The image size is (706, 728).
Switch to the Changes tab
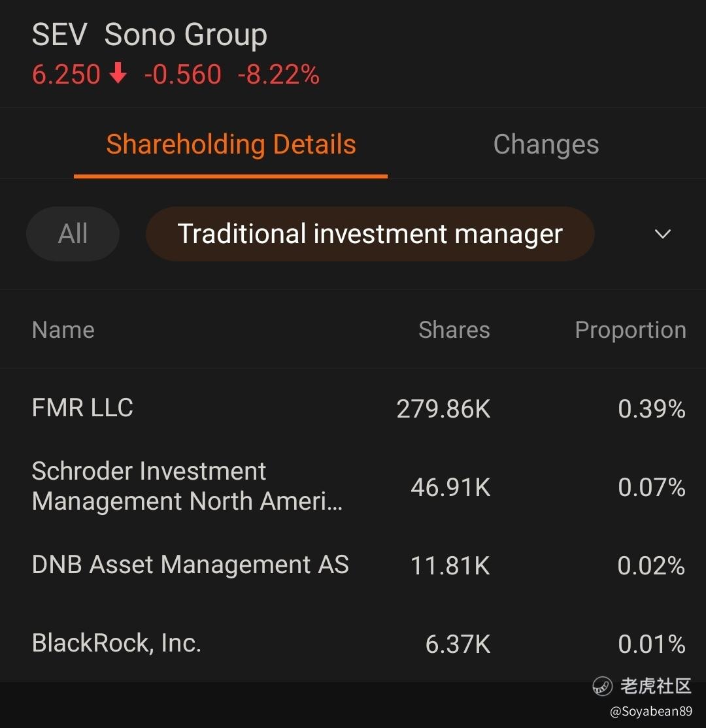point(546,144)
